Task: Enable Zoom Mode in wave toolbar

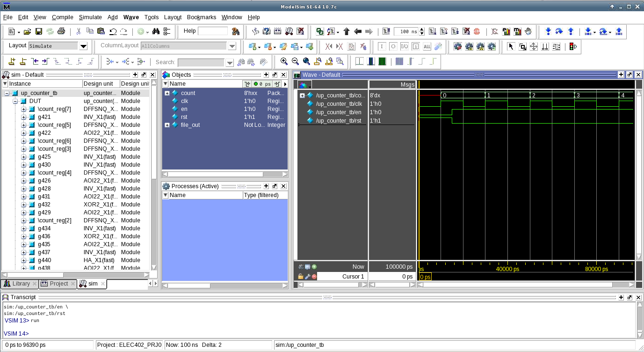Action: [x=522, y=46]
